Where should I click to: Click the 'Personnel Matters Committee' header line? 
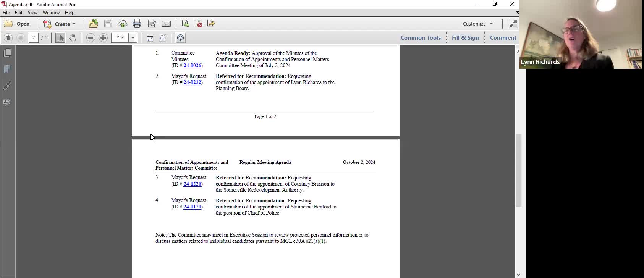coord(186,168)
